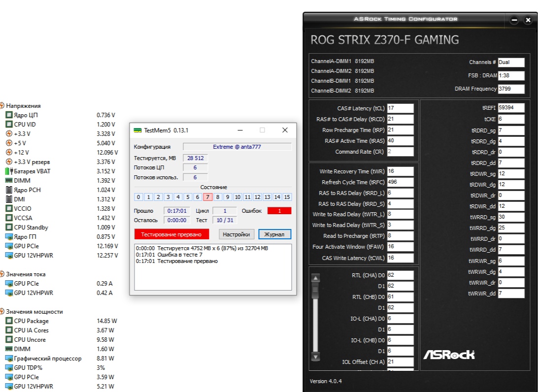This screenshot has width=538, height=392.
Task: Click the Батарея VBAT battery icon
Action: click(x=9, y=171)
